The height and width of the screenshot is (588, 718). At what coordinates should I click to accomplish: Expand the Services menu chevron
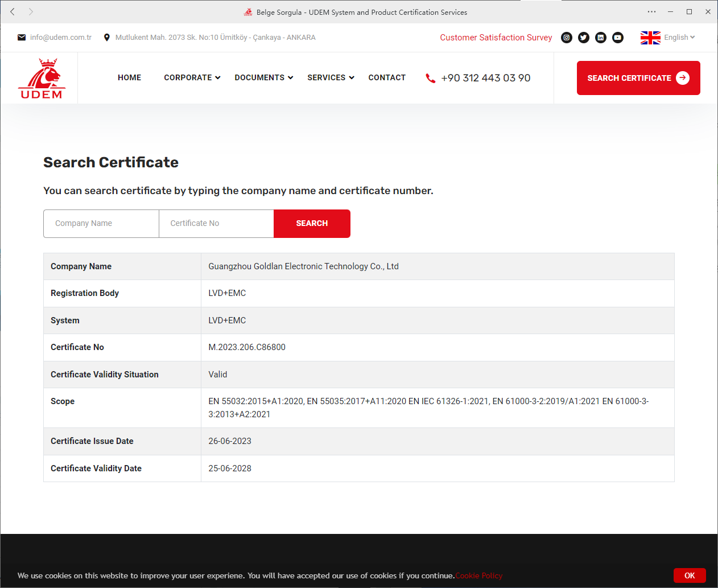[352, 78]
